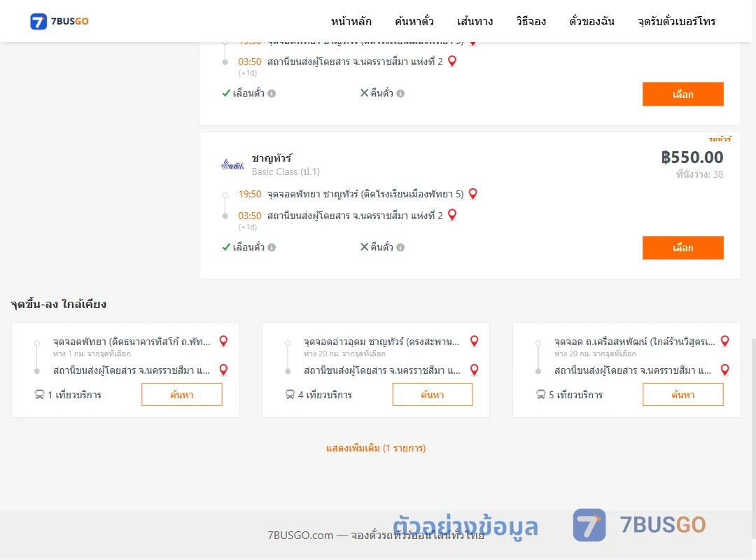Open the เส้นทาง navigation item
The image size is (756, 560).
(x=475, y=21)
